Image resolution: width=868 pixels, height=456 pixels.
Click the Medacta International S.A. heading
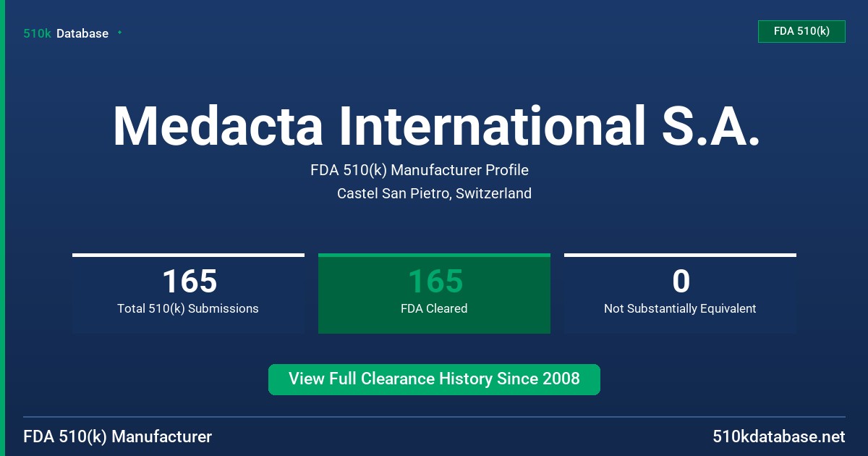(x=436, y=127)
